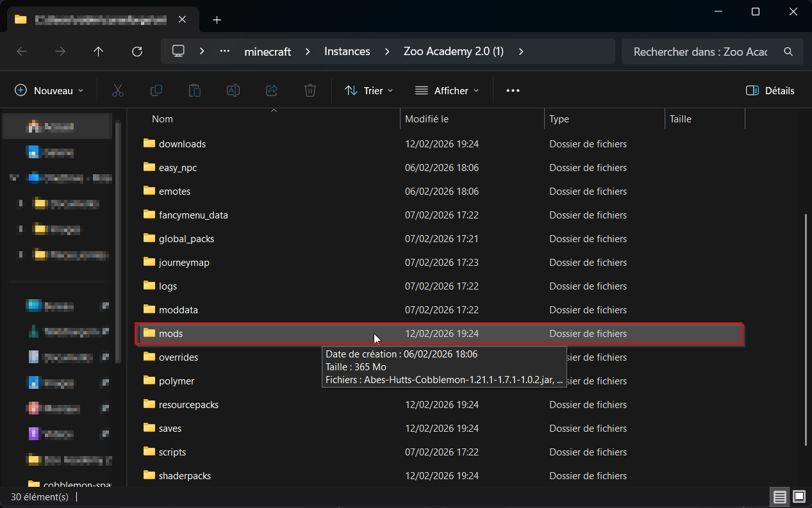This screenshot has height=508, width=812.
Task: Switch to details list view mode
Action: point(779,496)
